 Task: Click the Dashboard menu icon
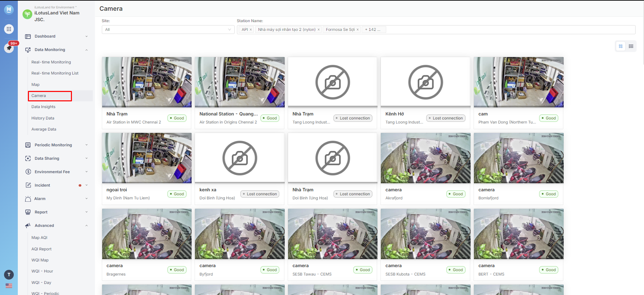point(28,36)
